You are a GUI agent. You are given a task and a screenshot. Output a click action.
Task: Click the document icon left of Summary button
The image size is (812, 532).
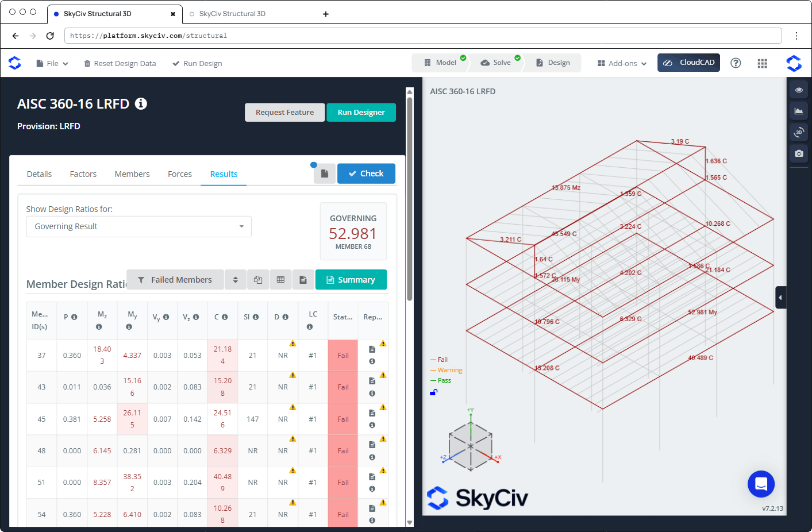point(303,280)
